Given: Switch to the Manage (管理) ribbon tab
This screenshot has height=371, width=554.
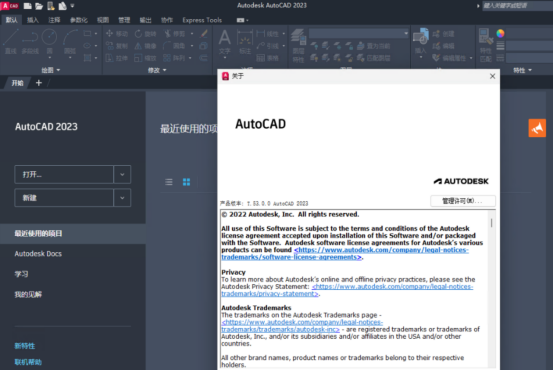Looking at the screenshot, I should [x=124, y=20].
